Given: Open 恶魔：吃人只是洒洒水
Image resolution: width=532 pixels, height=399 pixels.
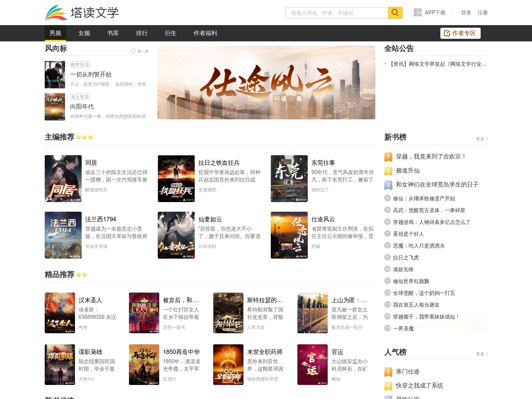Looking at the screenshot, I should [419, 246].
